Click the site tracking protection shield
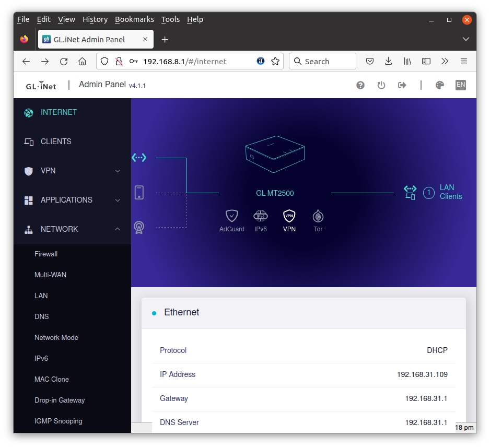 [x=104, y=61]
